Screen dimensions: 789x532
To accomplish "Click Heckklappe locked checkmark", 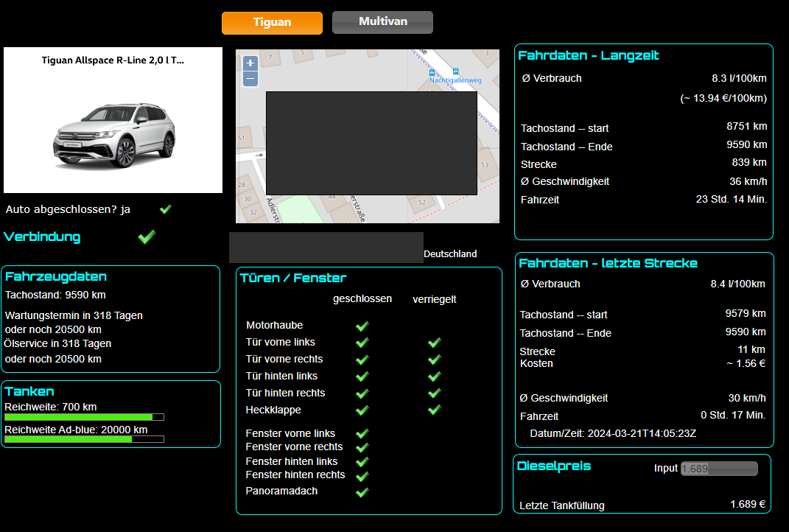I will [x=434, y=410].
